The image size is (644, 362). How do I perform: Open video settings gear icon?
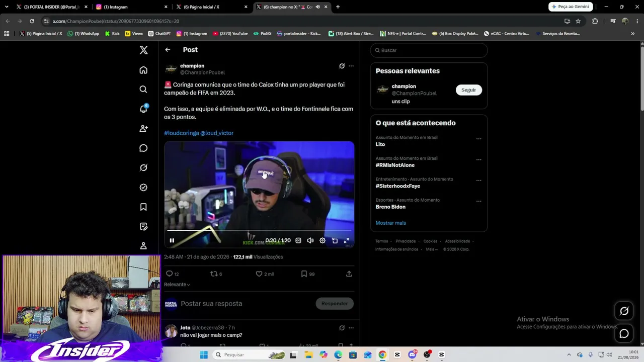323,241
